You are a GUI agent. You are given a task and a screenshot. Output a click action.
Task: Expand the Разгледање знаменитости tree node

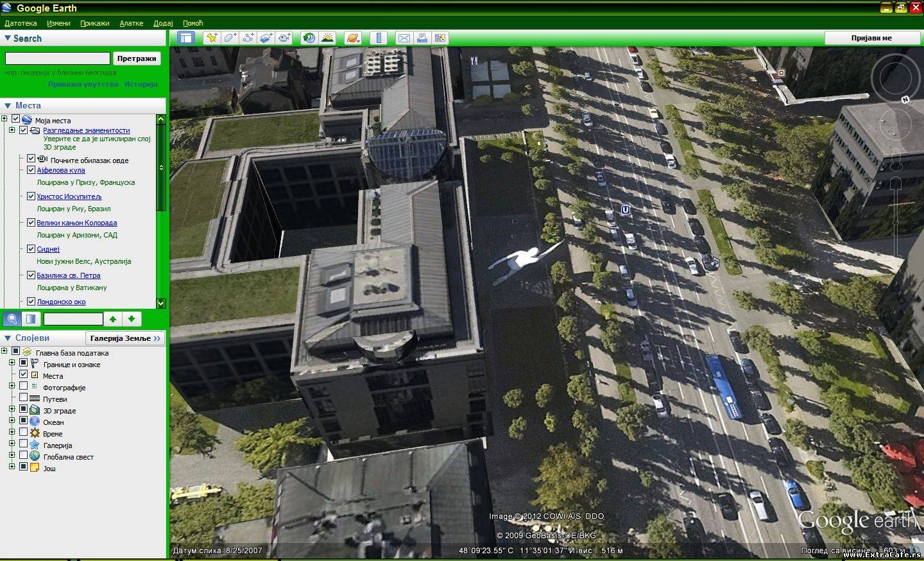pos(12,130)
